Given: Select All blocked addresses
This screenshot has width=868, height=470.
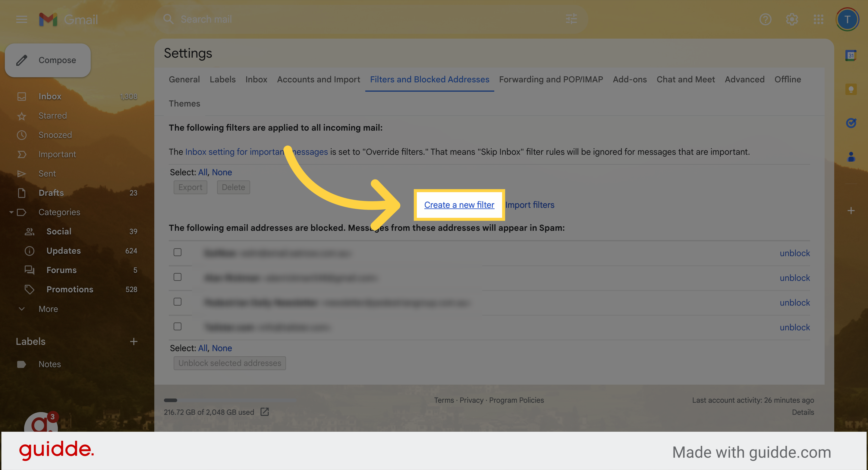Looking at the screenshot, I should click(x=203, y=348).
